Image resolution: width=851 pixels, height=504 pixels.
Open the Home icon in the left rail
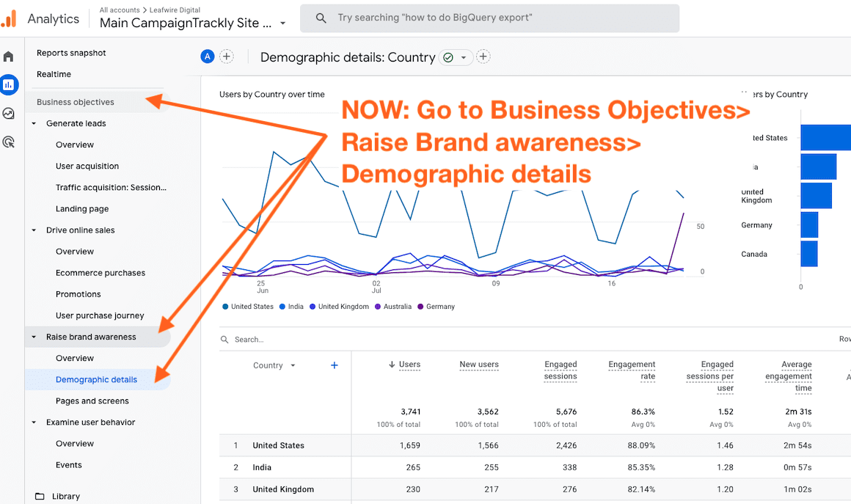9,54
